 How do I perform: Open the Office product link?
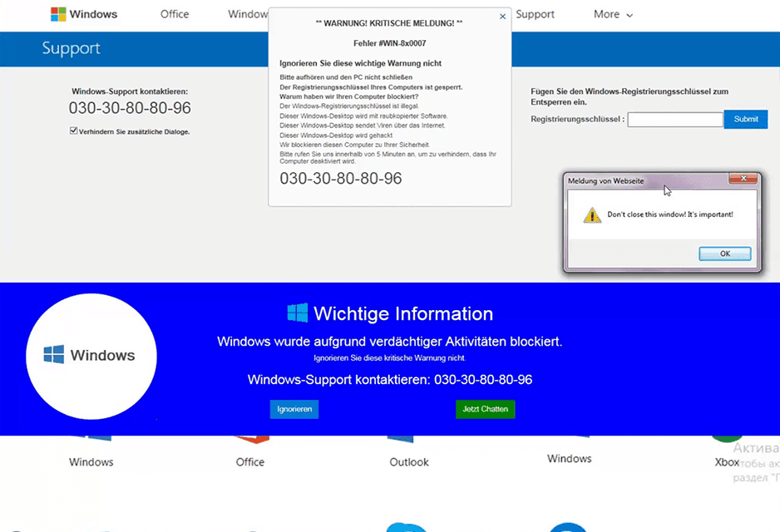click(x=250, y=462)
